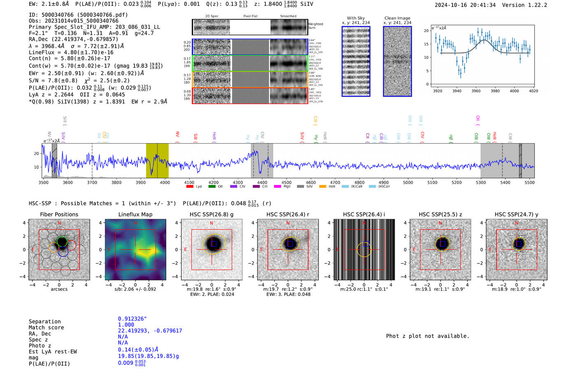This screenshot has width=576, height=392.
Task: Click the Gaussian line-fit plot
Action: click(482, 56)
